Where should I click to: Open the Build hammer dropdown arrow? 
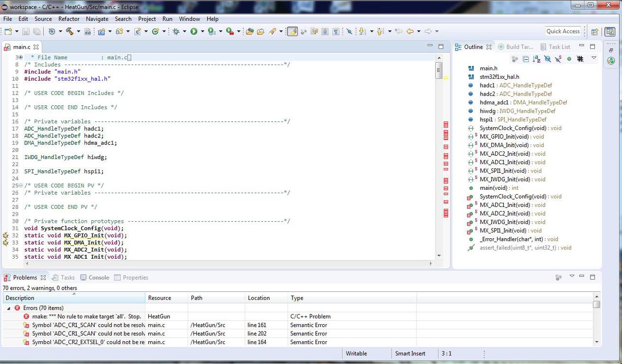(x=78, y=32)
